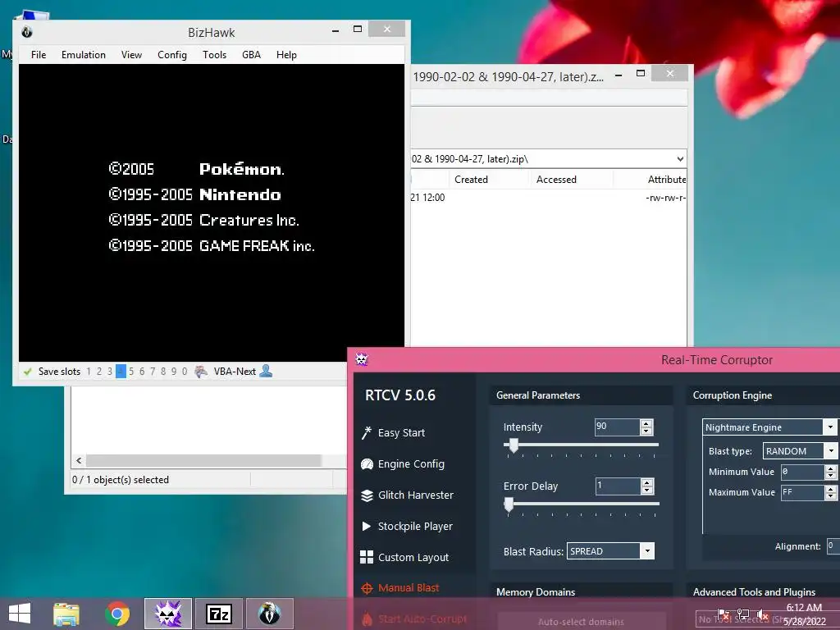
Task: Click the Action Center flag tray icon
Action: click(x=724, y=614)
